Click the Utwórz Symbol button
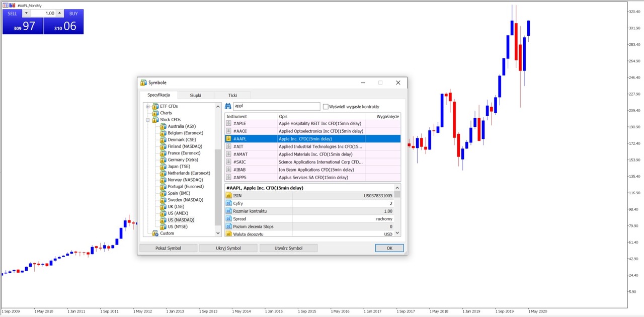The width and height of the screenshot is (644, 317). click(288, 248)
